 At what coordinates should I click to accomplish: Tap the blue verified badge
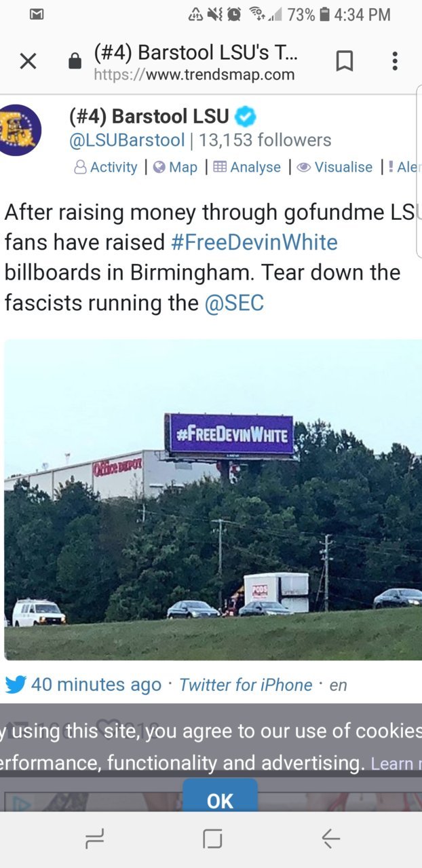pos(246,117)
